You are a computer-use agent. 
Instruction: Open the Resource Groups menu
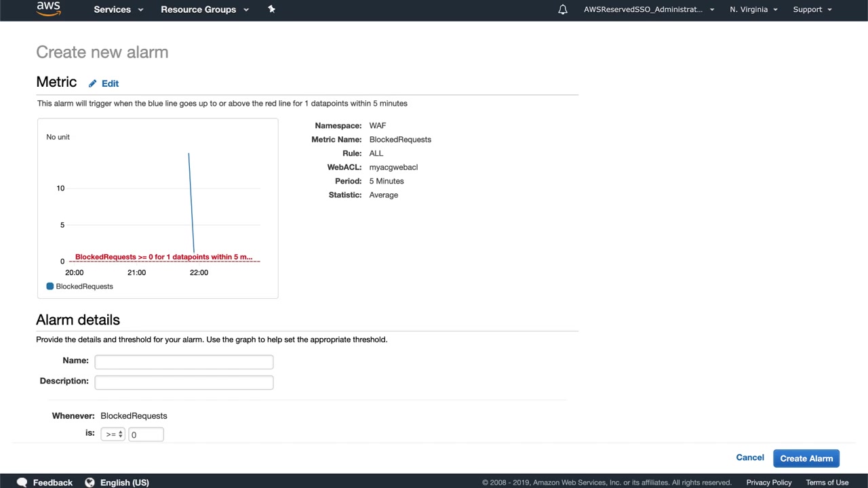point(205,9)
